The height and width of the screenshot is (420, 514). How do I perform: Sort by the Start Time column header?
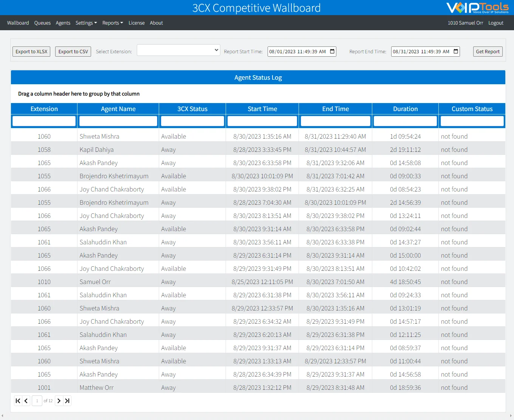(262, 109)
